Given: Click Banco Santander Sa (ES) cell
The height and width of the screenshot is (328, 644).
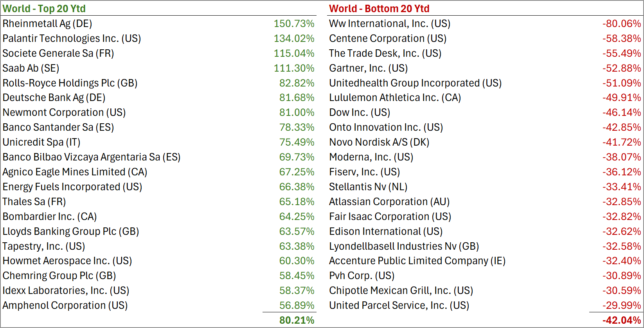Looking at the screenshot, I should tap(58, 127).
